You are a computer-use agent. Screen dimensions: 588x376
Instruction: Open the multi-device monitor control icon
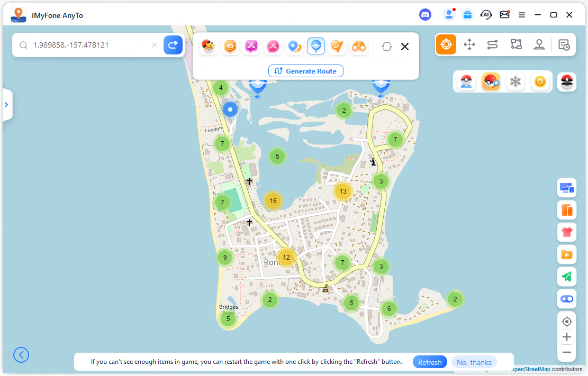(567, 188)
